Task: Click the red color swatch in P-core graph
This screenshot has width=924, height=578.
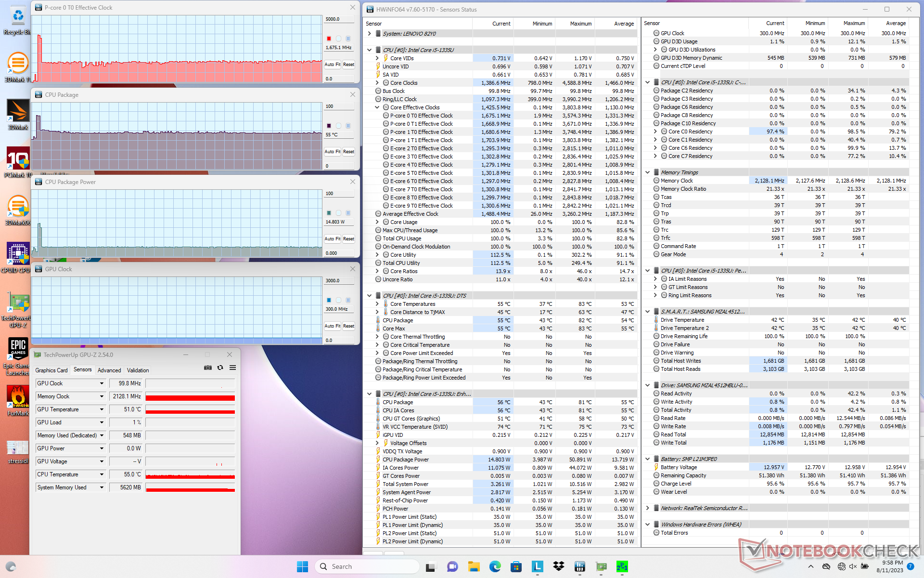Action: [x=329, y=39]
